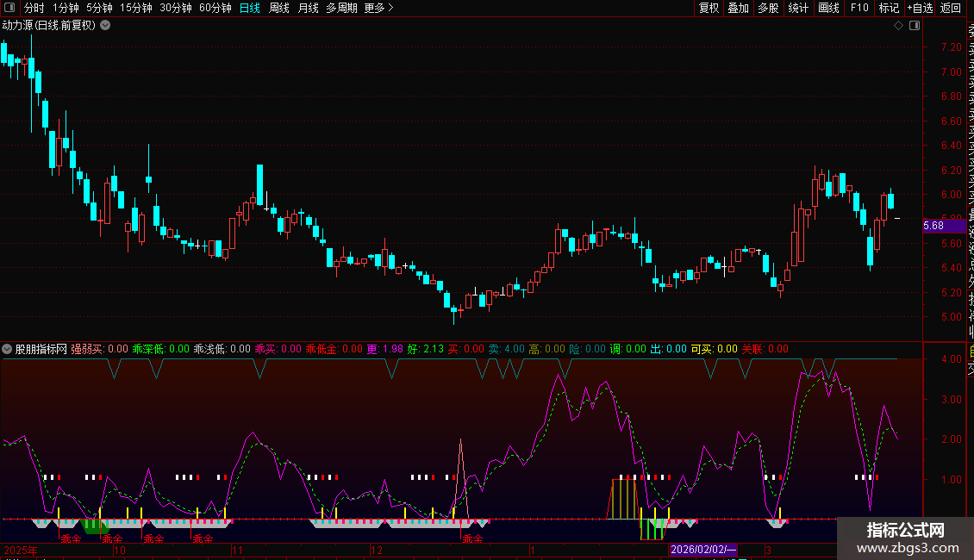974x560 pixels.
Task: Switch to 分时 intraday view
Action: pyautogui.click(x=34, y=8)
